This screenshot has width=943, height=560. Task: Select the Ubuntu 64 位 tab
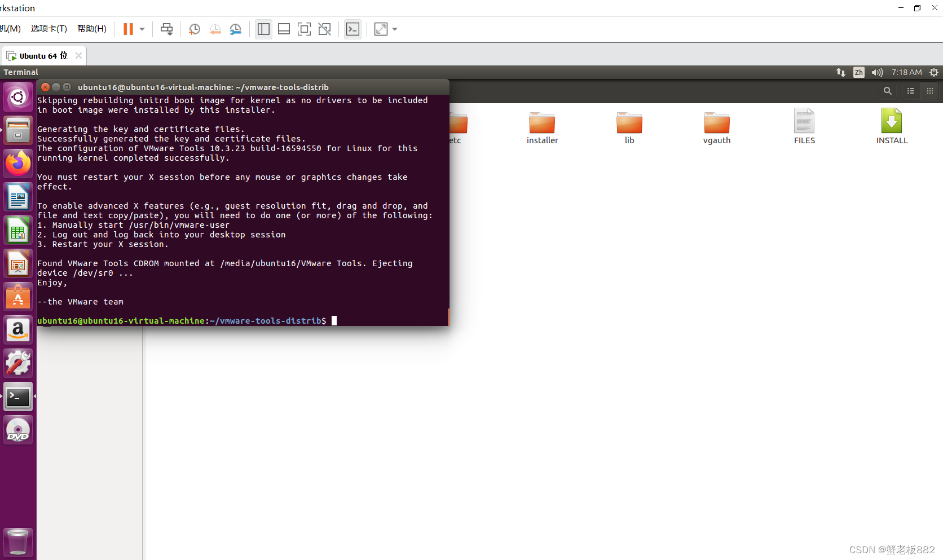pyautogui.click(x=43, y=56)
